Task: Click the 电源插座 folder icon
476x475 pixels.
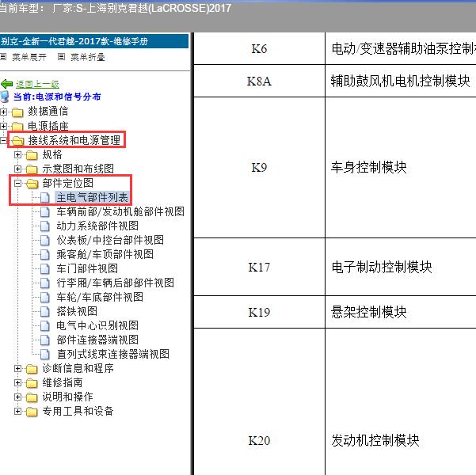Action: tap(17, 126)
